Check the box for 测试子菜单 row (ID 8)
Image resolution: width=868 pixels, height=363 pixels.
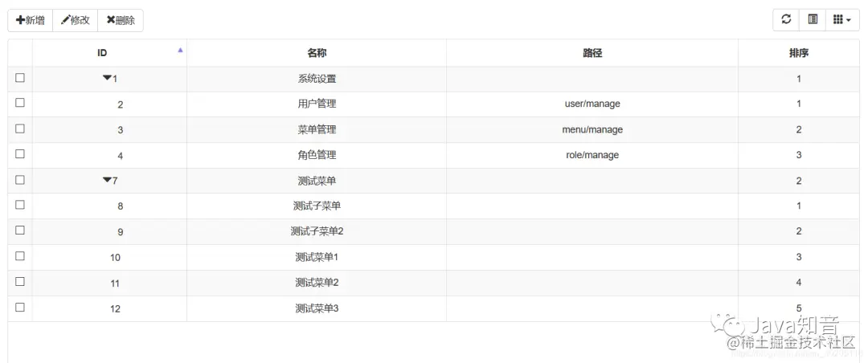(x=20, y=205)
